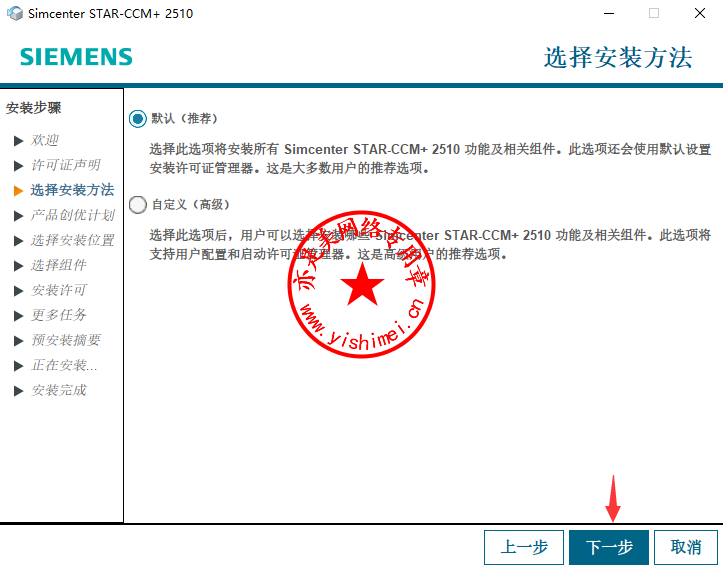Image resolution: width=723 pixels, height=569 pixels.
Task: Go to the 产品创优计划 step
Action: (x=72, y=215)
